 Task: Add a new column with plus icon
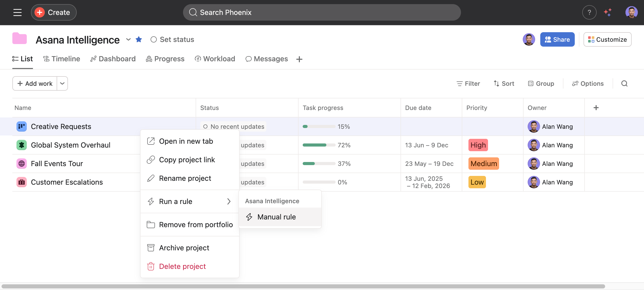coord(596,108)
